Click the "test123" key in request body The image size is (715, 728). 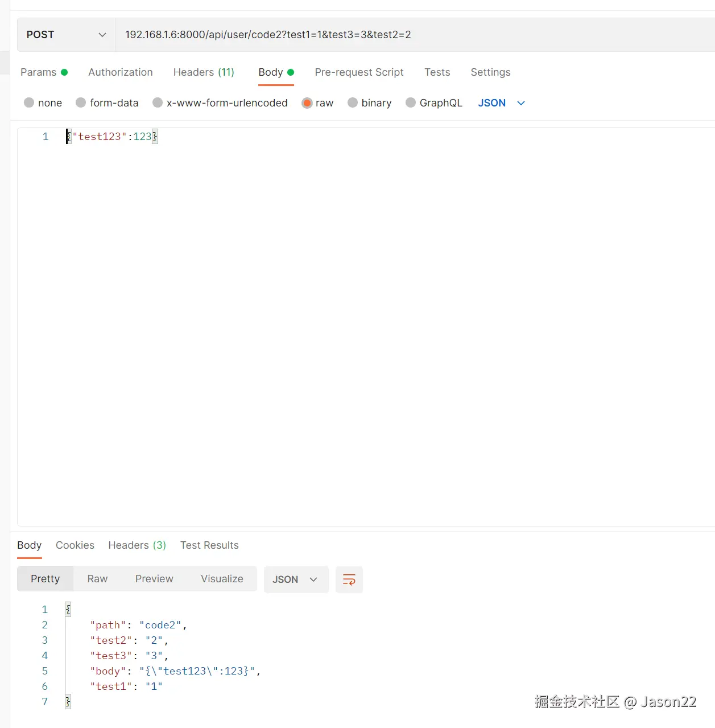coord(100,137)
